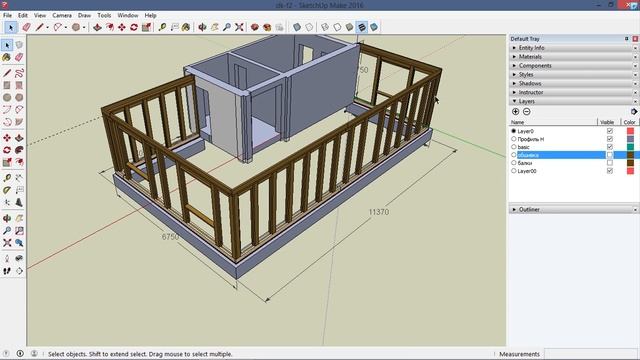The height and width of the screenshot is (360, 640).
Task: Open Layers details flyout arrow button
Action: coord(634,112)
